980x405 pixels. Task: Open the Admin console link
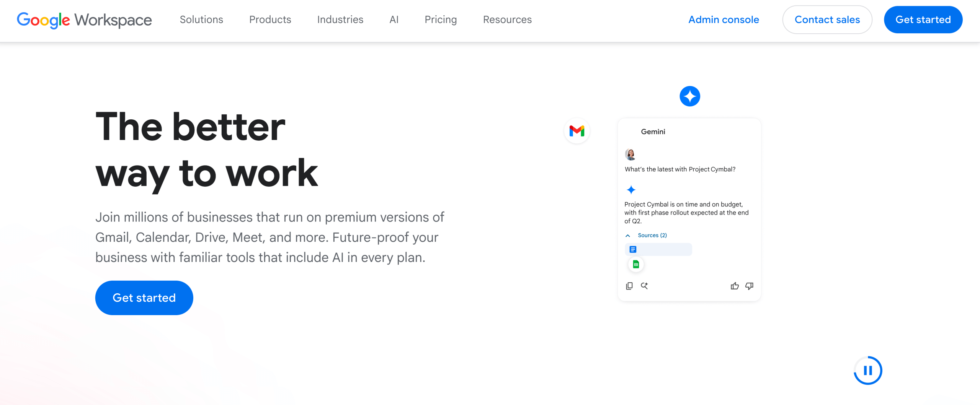coord(724,20)
